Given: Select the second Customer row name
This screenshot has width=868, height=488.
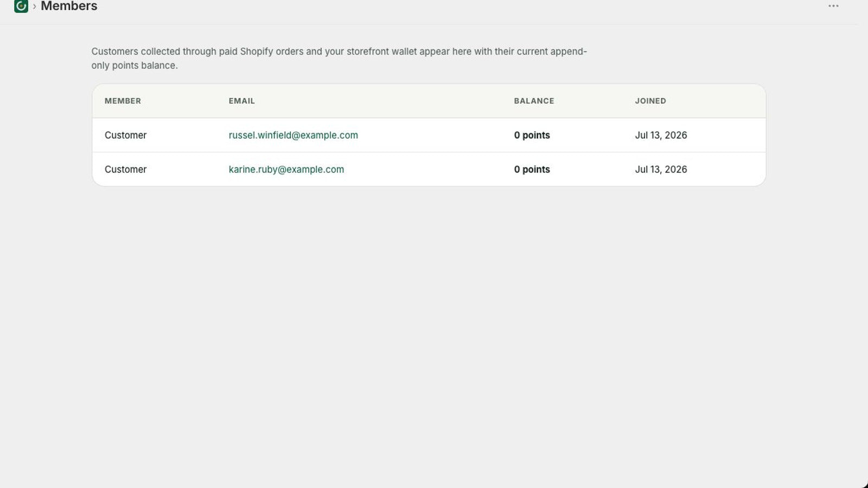Looking at the screenshot, I should point(125,169).
